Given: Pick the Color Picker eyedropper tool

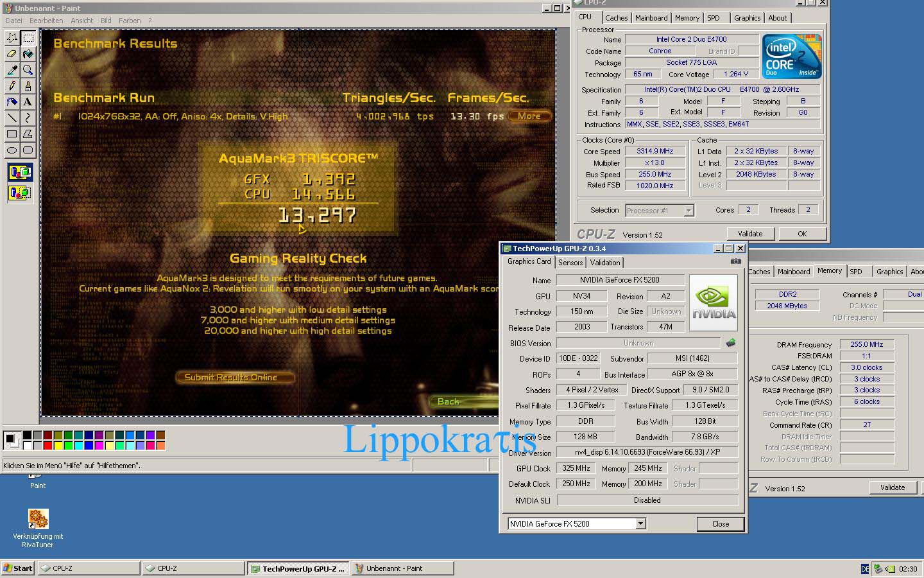Looking at the screenshot, I should click(12, 70).
